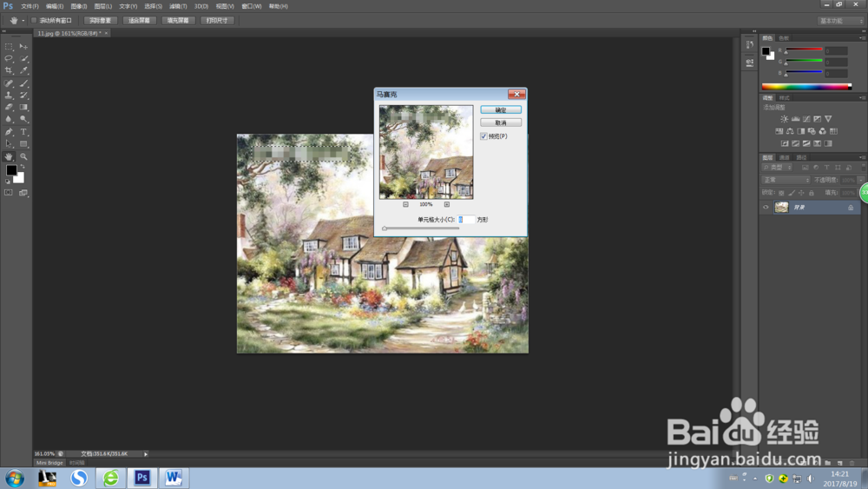Expand status bar info arrow
Viewport: 868px width, 489px height.
146,454
